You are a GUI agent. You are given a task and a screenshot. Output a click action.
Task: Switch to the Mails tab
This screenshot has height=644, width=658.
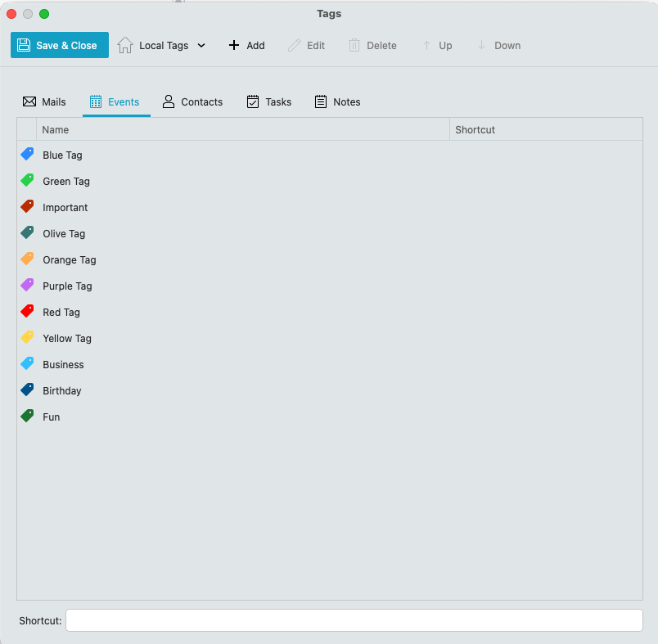click(x=44, y=102)
